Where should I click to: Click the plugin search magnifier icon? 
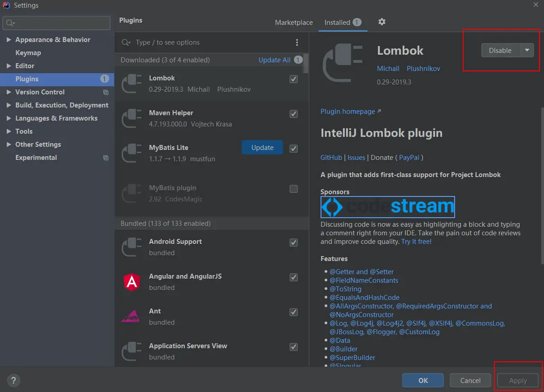coord(126,42)
